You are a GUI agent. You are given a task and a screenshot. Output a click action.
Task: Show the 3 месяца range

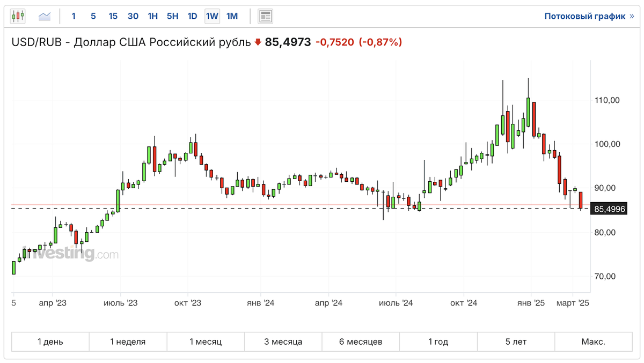pos(283,342)
